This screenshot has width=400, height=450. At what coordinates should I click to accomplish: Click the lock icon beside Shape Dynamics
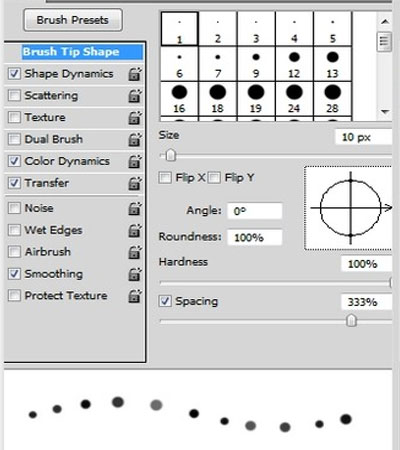(x=135, y=74)
